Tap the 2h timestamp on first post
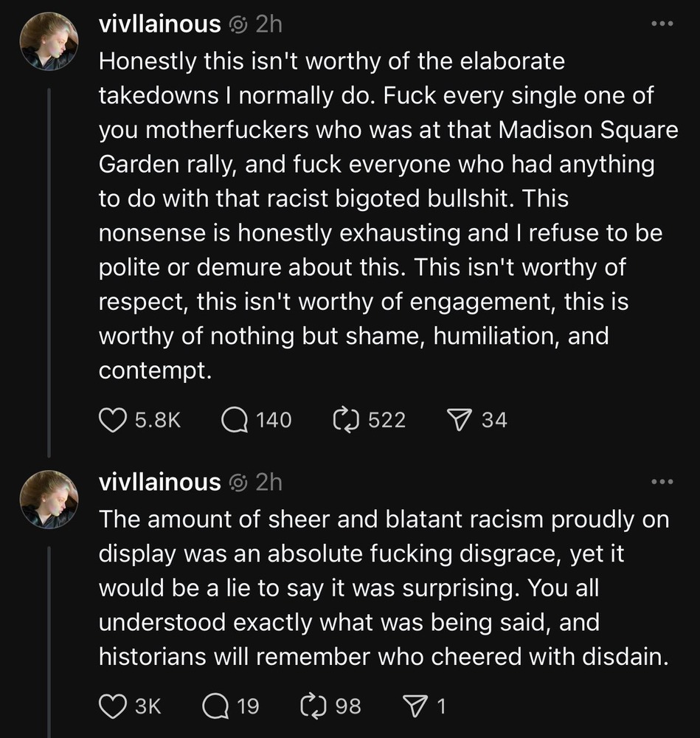Viewport: 700px width, 738px height. (268, 24)
